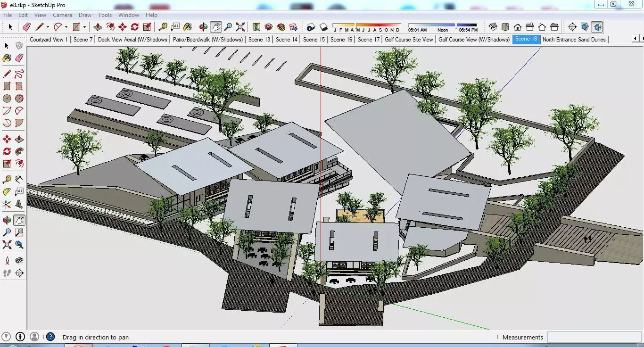The height and width of the screenshot is (347, 644).
Task: Click the Measurements input box
Action: click(x=594, y=337)
